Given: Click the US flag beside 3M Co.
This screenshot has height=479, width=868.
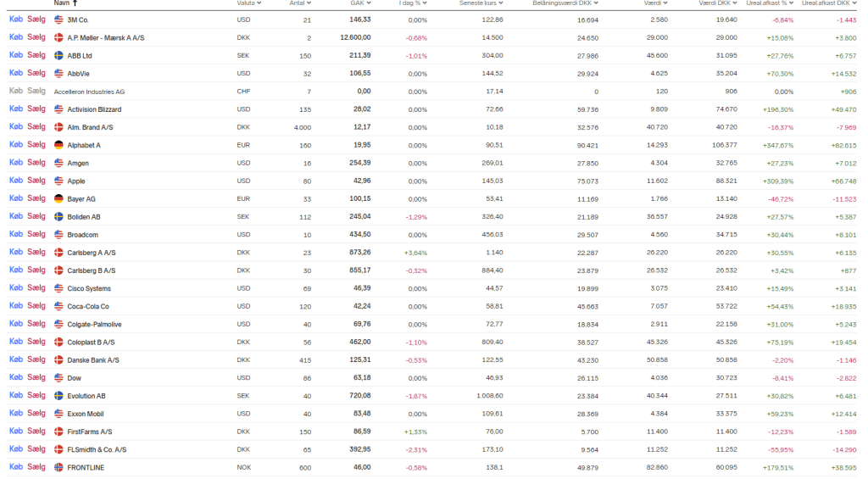Looking at the screenshot, I should (58, 19).
